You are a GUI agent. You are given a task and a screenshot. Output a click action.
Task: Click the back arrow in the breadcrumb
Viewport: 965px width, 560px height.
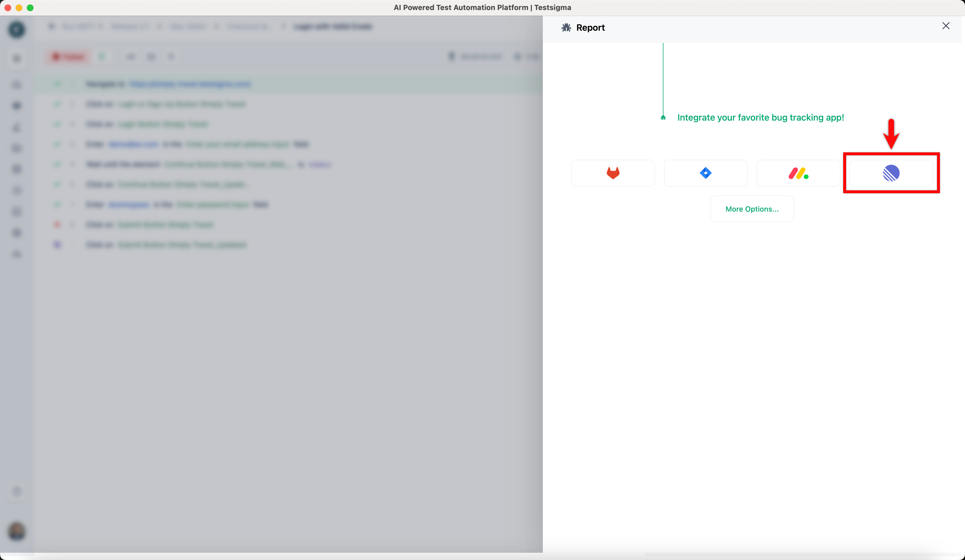pos(52,26)
